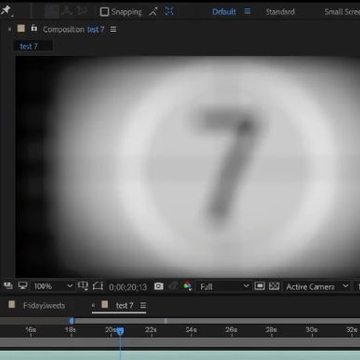
Task: Select the test 7 timeline tab
Action: [124, 306]
